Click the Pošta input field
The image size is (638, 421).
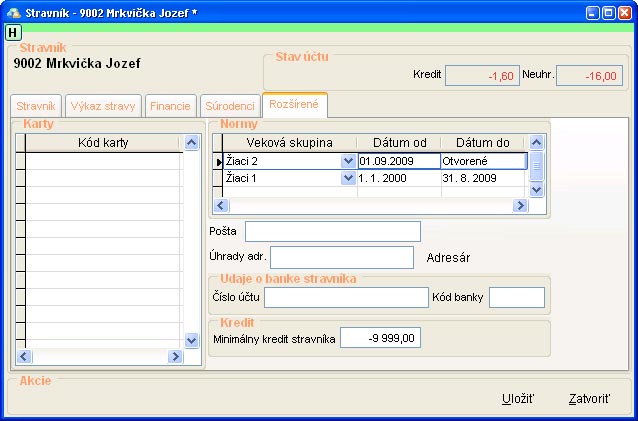point(332,232)
